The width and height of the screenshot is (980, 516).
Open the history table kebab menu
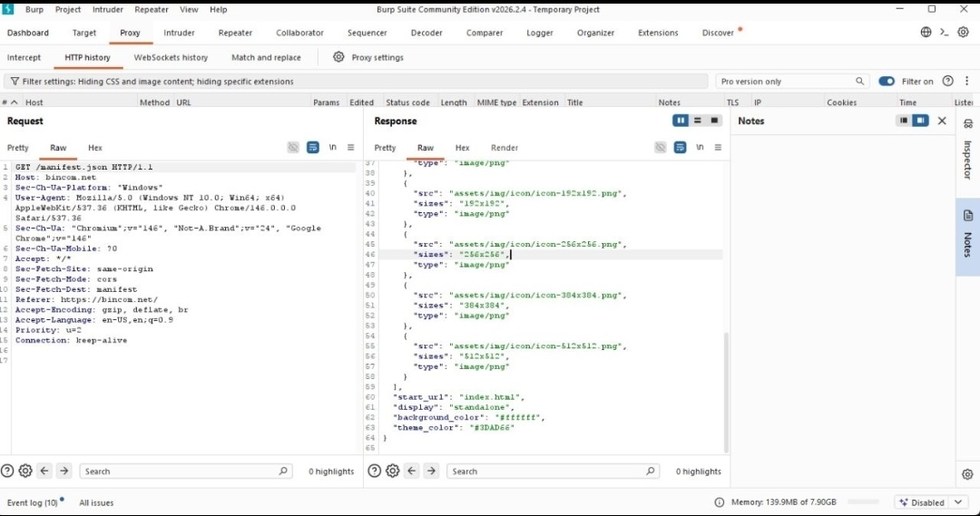click(967, 82)
